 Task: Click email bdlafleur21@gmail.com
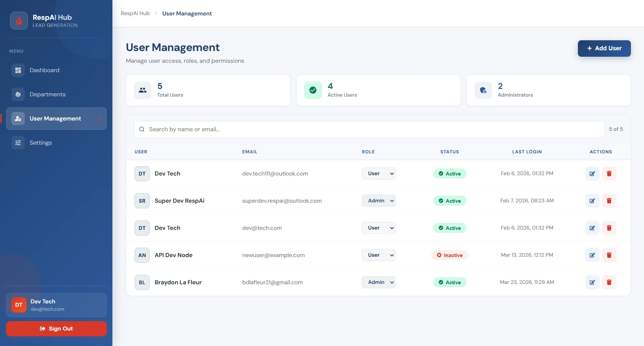tap(273, 282)
